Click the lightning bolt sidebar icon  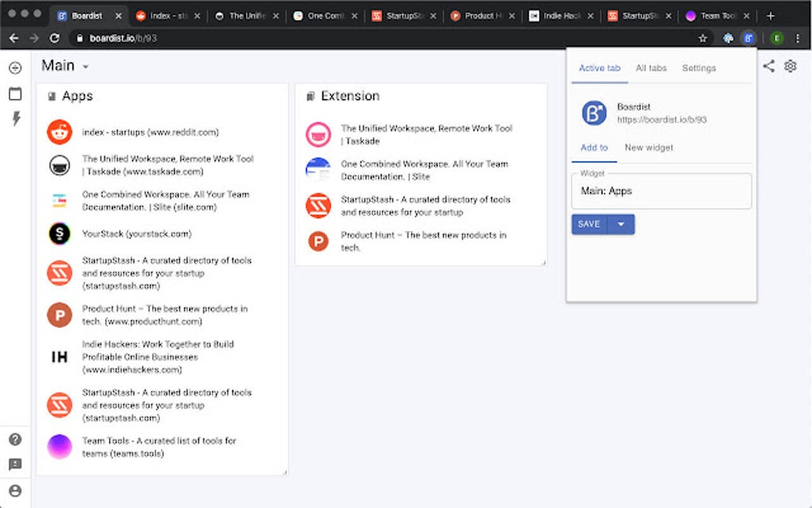(15, 119)
